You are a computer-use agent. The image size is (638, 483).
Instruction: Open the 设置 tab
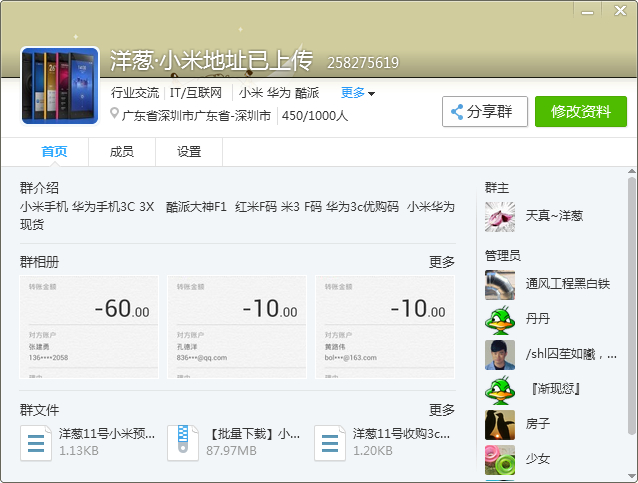point(189,152)
